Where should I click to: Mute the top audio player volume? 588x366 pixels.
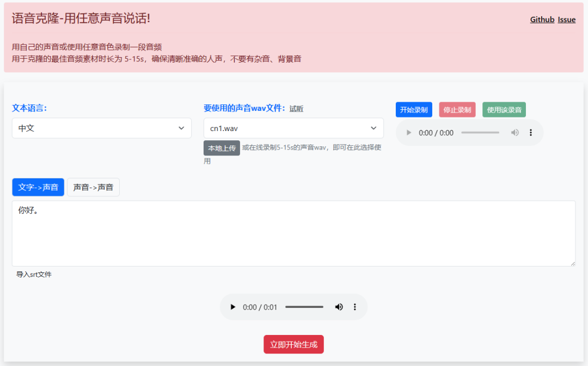pyautogui.click(x=514, y=132)
